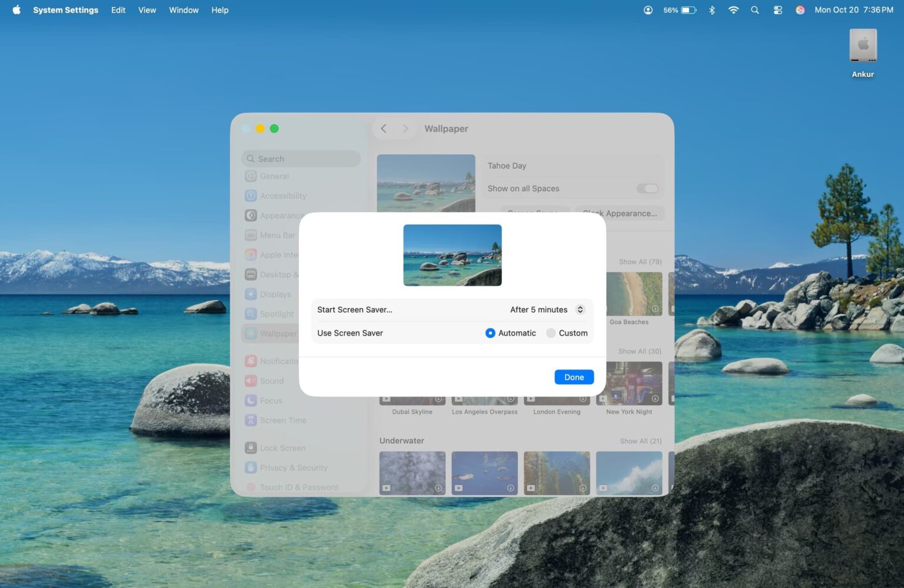Click the Search field in sidebar
The image size is (904, 588).
point(301,159)
